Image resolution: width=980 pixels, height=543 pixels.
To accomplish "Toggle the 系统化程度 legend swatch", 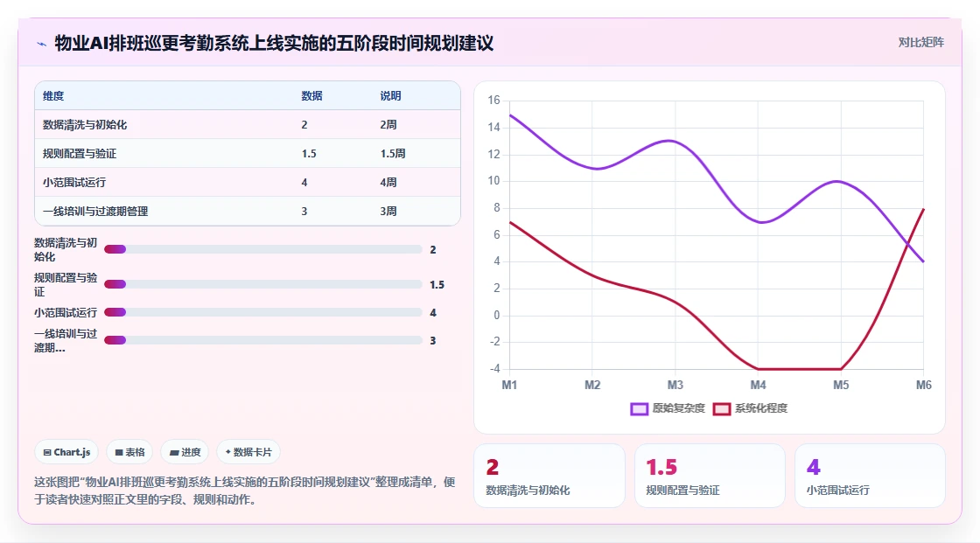I will click(x=722, y=408).
